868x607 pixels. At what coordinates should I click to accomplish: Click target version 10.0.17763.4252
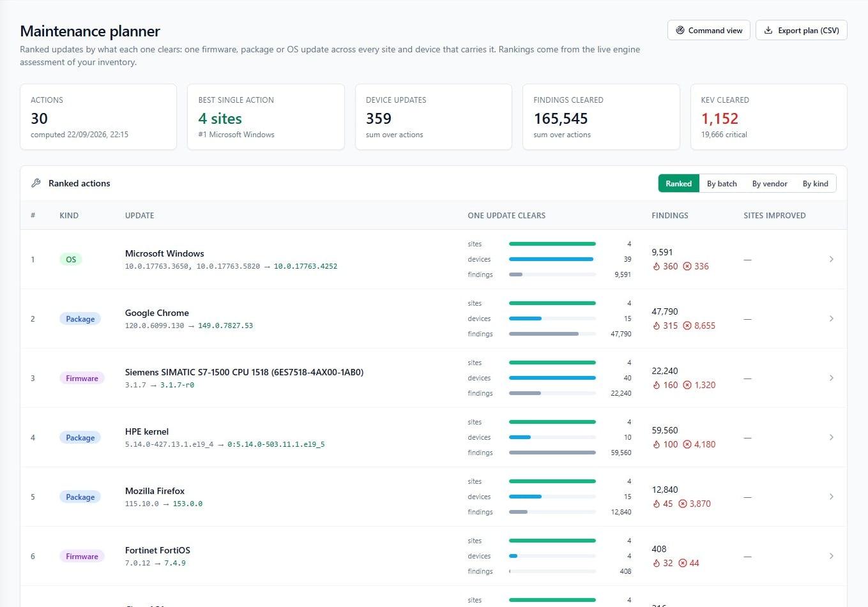pos(305,266)
